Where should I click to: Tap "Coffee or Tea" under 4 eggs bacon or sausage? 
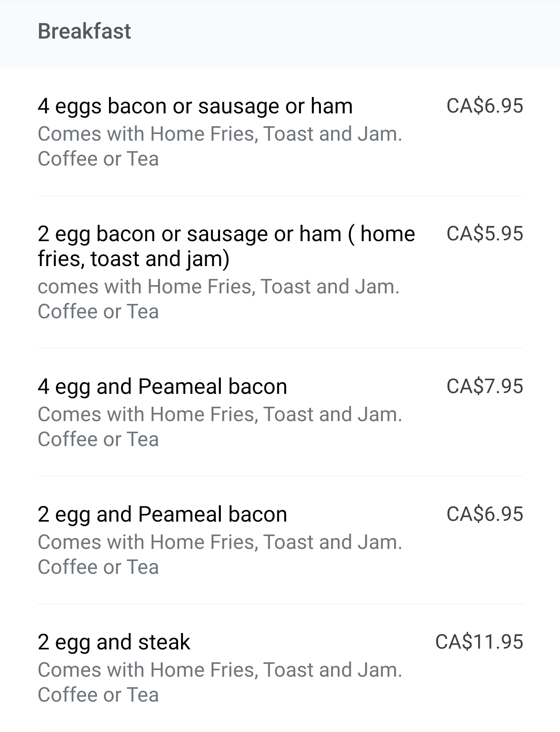click(x=98, y=159)
